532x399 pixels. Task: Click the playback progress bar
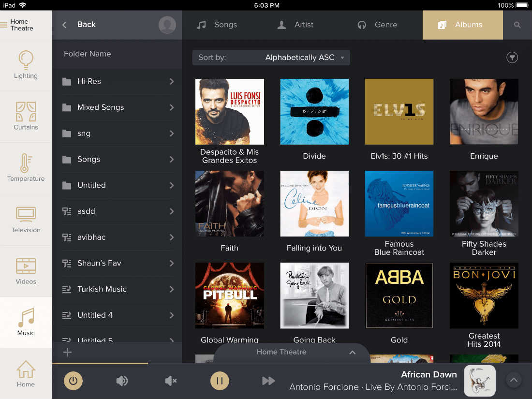292,363
